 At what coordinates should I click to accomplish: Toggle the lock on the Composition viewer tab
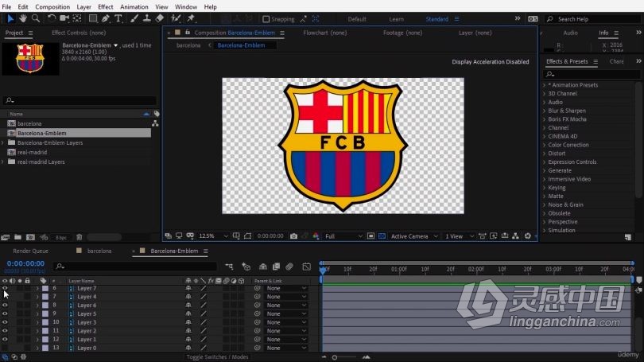click(188, 33)
